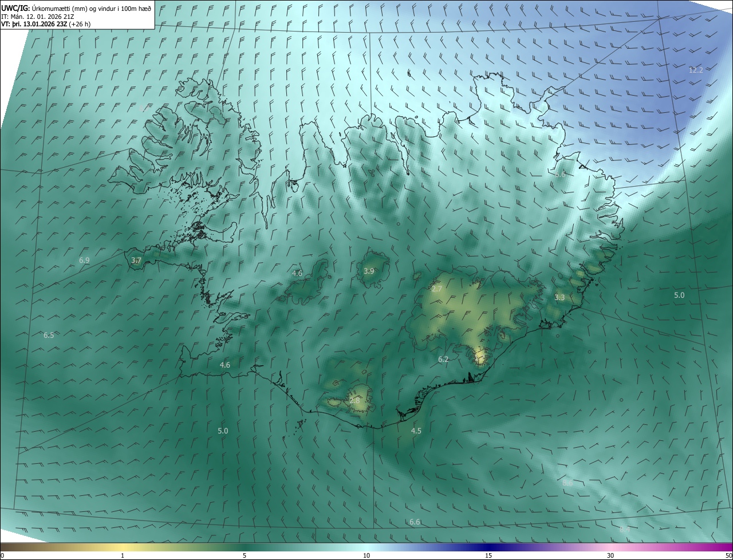Image resolution: width=733 pixels, height=560 pixels.
Task: Click the 6.9 precipitation value
Action: (84, 260)
